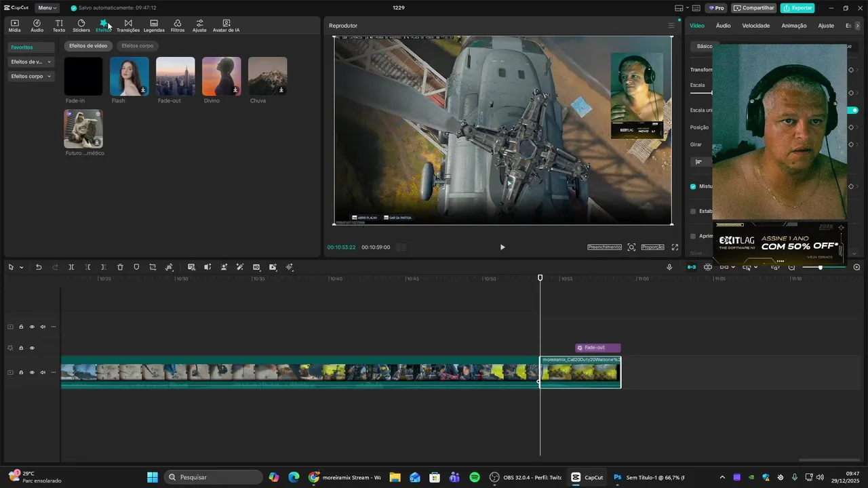This screenshot has height=488, width=868.
Task: Toggle the main track magnet
Action: (691, 268)
